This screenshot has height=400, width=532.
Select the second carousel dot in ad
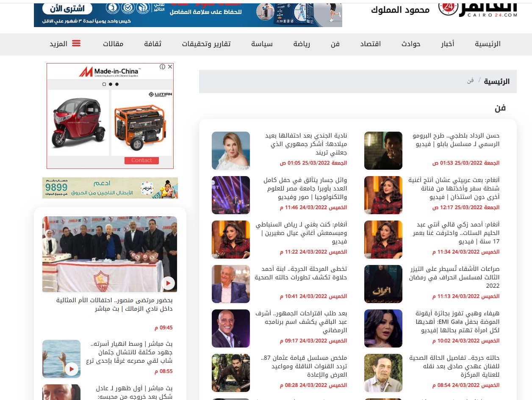[111, 84]
